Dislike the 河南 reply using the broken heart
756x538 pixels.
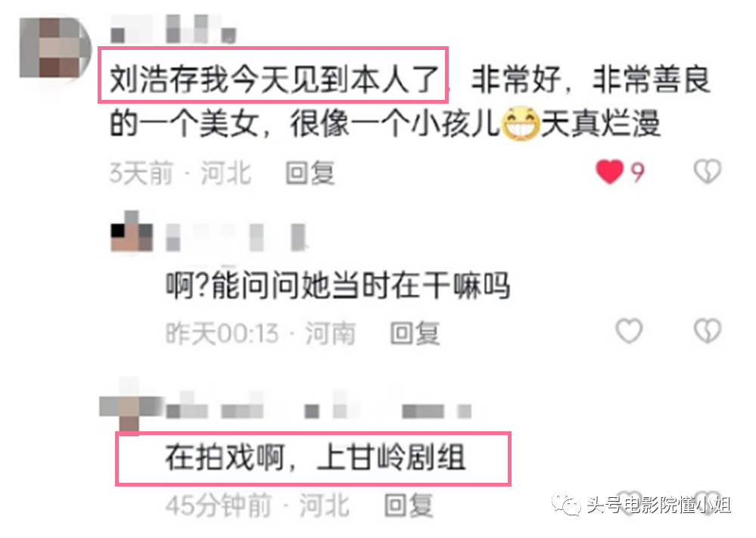click(707, 331)
